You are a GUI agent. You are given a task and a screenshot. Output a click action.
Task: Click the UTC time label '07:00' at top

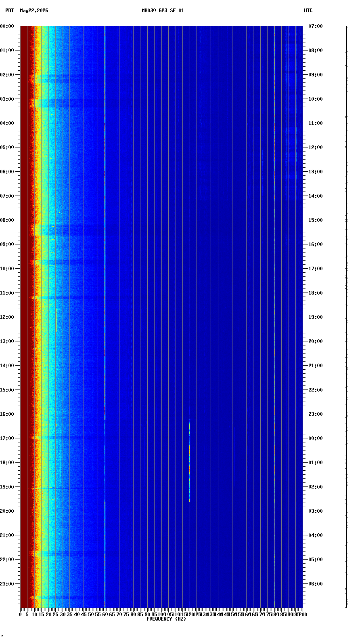click(315, 26)
